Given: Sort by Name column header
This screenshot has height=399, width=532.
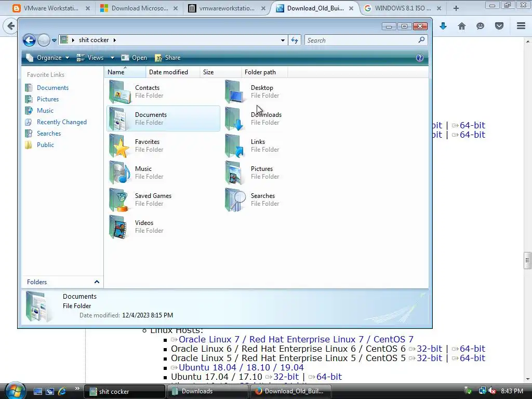Looking at the screenshot, I should point(125,72).
